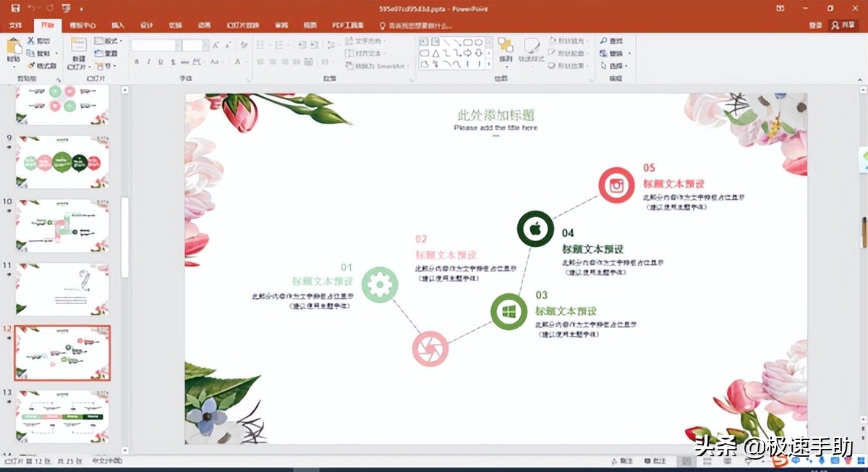This screenshot has width=868, height=472.
Task: Open the 幻灯片放映 (Slide Show) tab
Action: point(242,25)
